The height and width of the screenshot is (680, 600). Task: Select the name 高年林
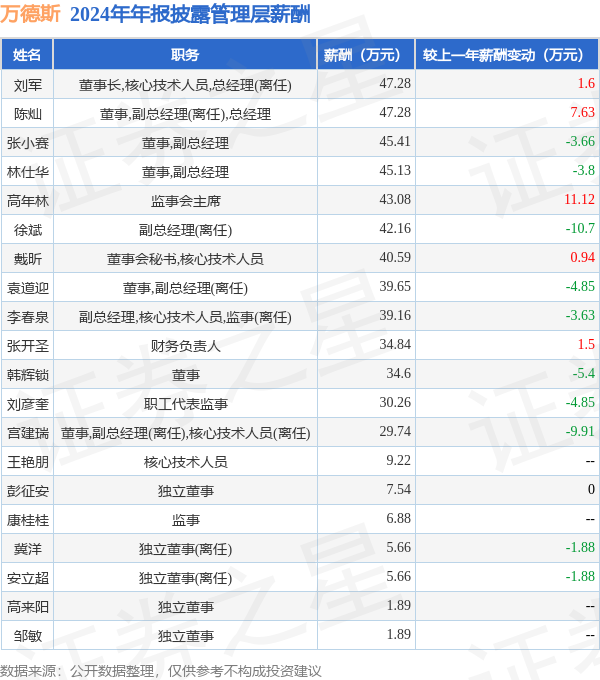[x=28, y=201]
